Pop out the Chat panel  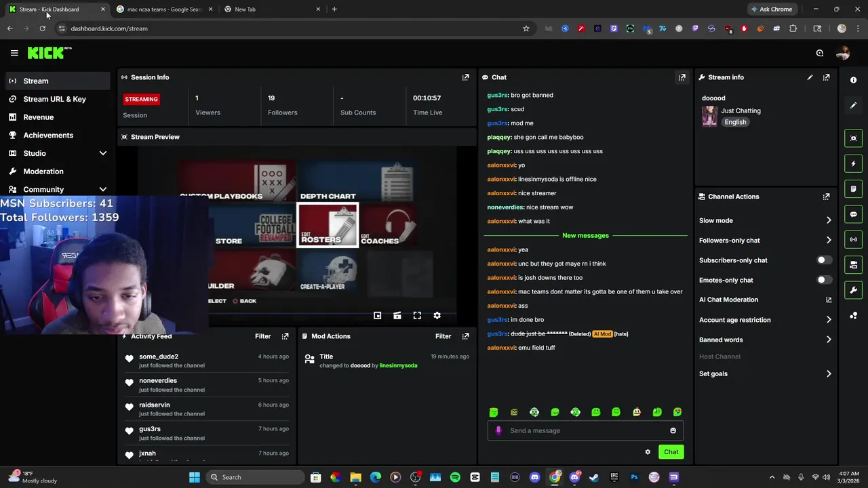[682, 77]
